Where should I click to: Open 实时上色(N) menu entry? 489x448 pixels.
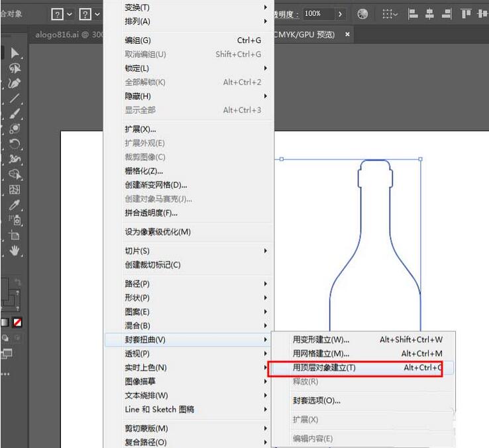(x=189, y=368)
